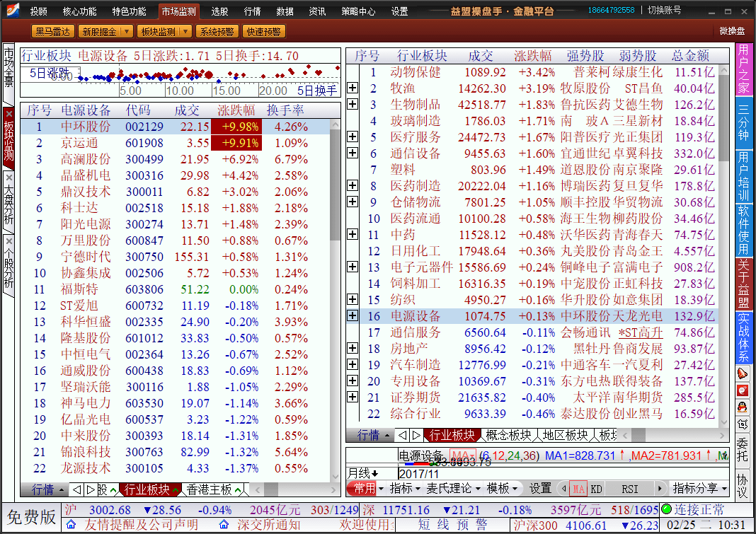Open the 策略中心 menu

click(x=358, y=11)
